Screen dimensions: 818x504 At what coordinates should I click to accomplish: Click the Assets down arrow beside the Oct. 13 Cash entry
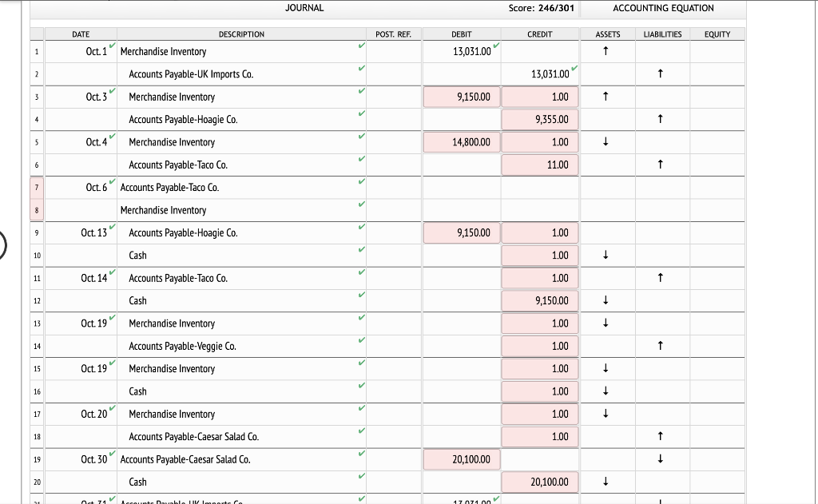click(606, 256)
